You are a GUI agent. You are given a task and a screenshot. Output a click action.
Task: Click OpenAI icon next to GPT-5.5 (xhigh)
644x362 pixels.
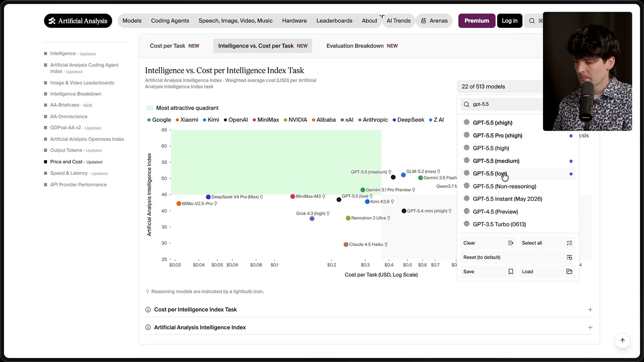point(466,122)
